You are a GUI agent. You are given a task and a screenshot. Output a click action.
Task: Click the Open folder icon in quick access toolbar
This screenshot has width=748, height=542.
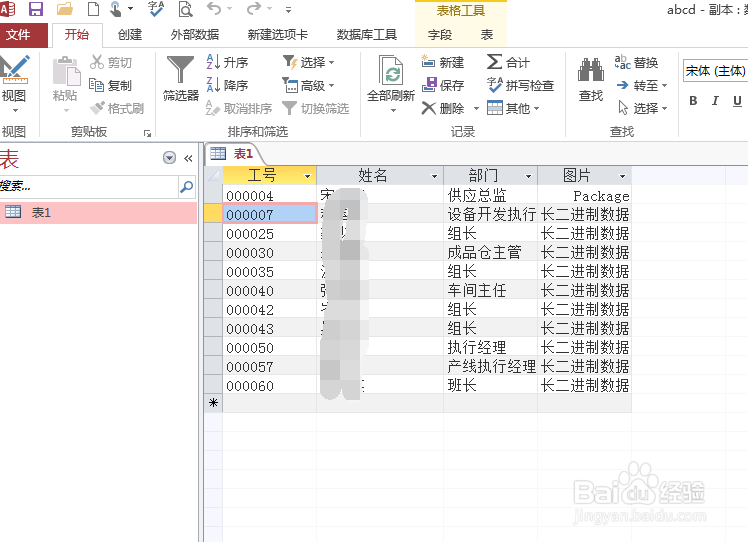64,9
